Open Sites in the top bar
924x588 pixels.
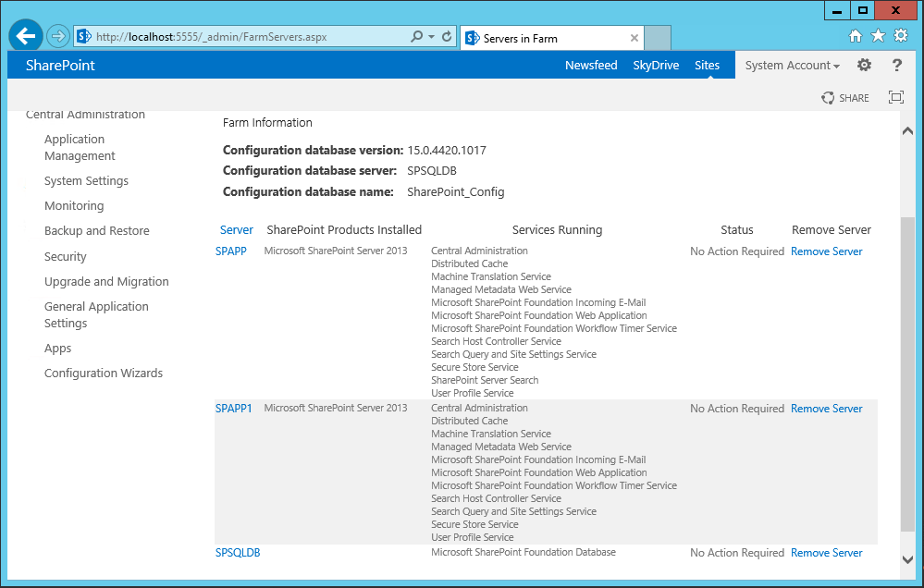(x=708, y=66)
